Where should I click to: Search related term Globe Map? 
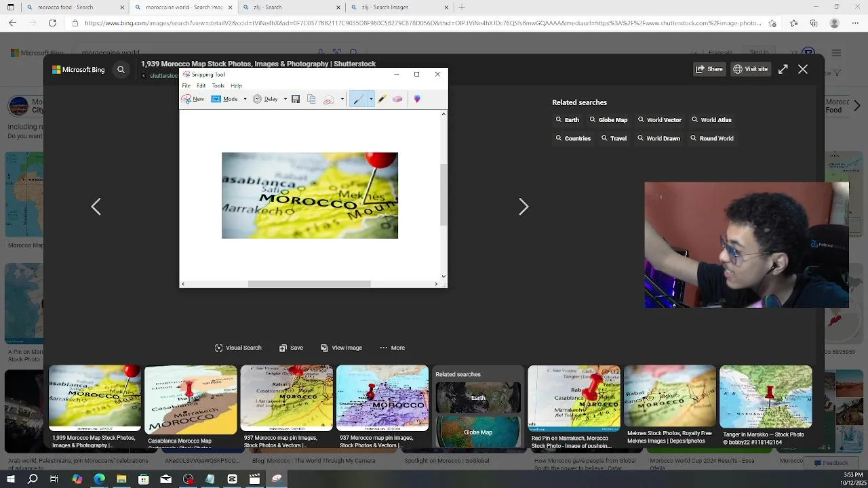coord(608,120)
